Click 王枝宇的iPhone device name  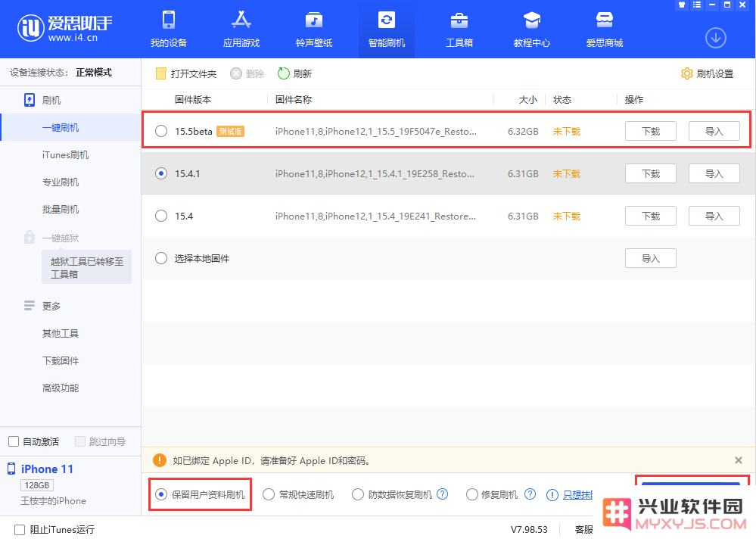pos(53,500)
